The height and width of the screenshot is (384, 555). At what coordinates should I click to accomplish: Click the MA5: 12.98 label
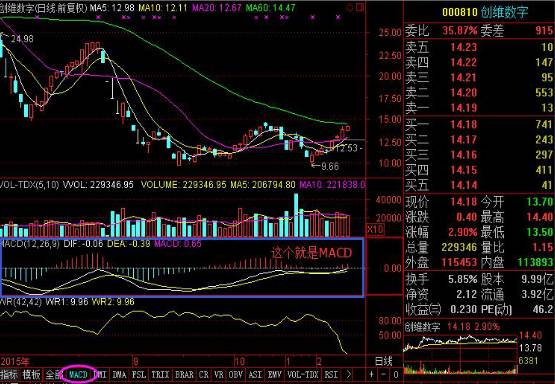pos(112,8)
